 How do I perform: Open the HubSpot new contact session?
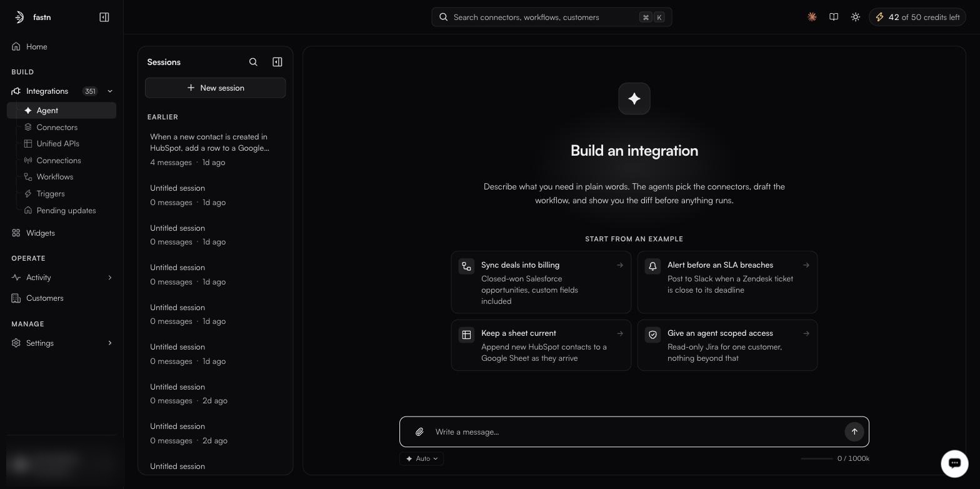coord(216,149)
